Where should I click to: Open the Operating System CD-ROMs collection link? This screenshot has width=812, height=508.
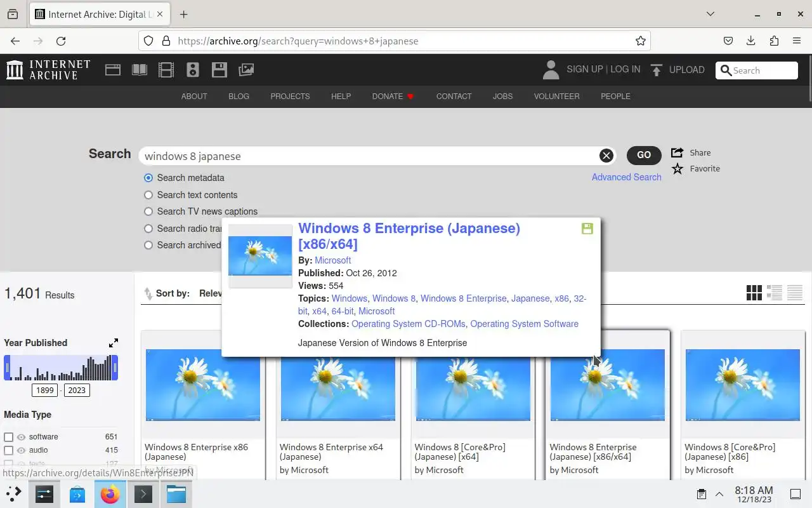pyautogui.click(x=408, y=324)
